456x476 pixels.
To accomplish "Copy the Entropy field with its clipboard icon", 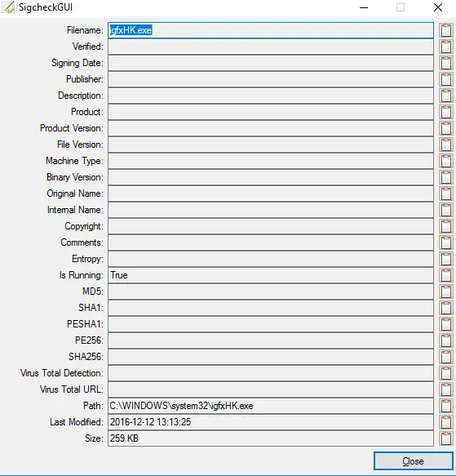I will [445, 259].
